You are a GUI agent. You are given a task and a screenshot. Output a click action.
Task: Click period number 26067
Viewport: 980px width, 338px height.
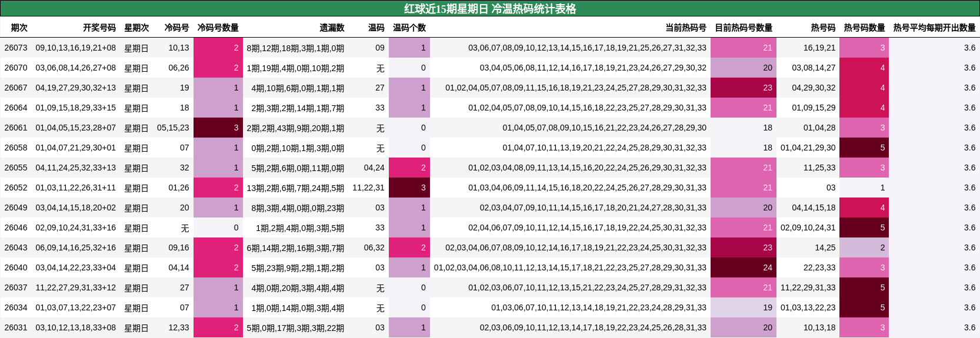tap(16, 88)
